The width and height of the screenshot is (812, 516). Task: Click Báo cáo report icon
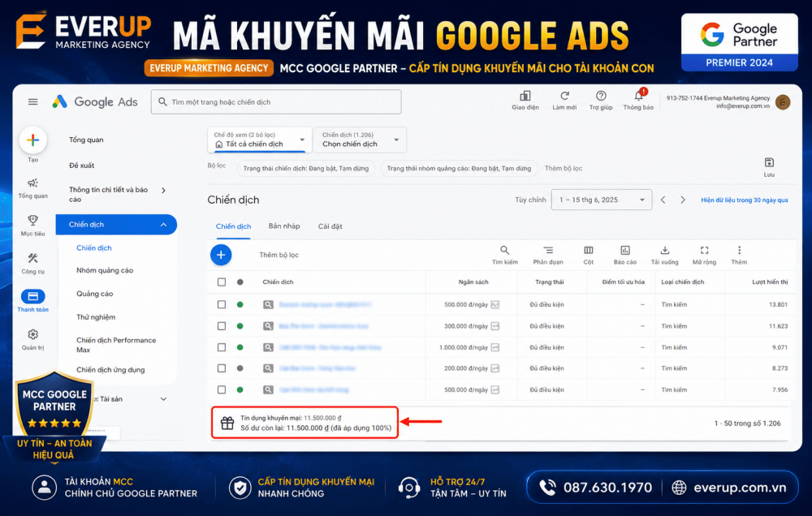click(x=625, y=251)
